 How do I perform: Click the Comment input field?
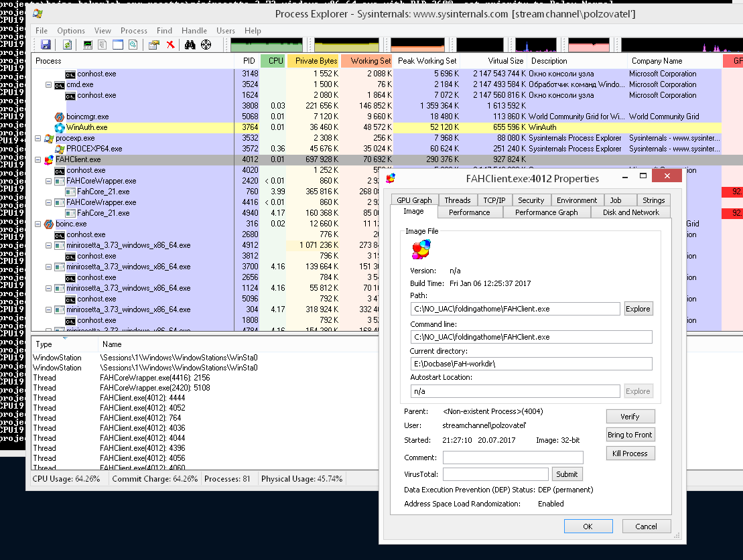pos(513,458)
